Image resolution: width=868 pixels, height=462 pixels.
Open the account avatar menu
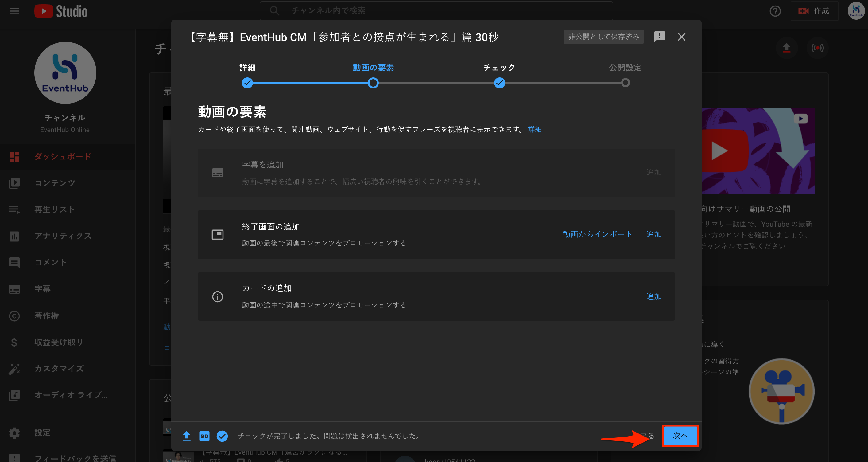(x=856, y=11)
